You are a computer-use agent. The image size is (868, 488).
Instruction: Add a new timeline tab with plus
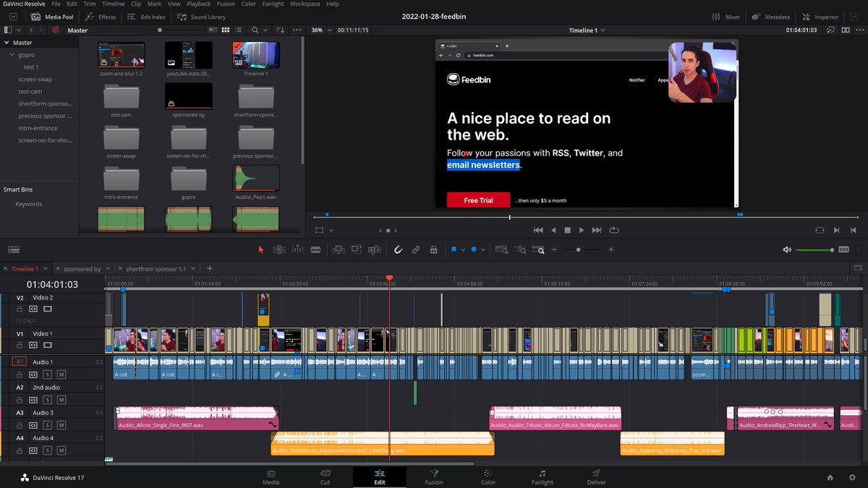[x=210, y=269]
